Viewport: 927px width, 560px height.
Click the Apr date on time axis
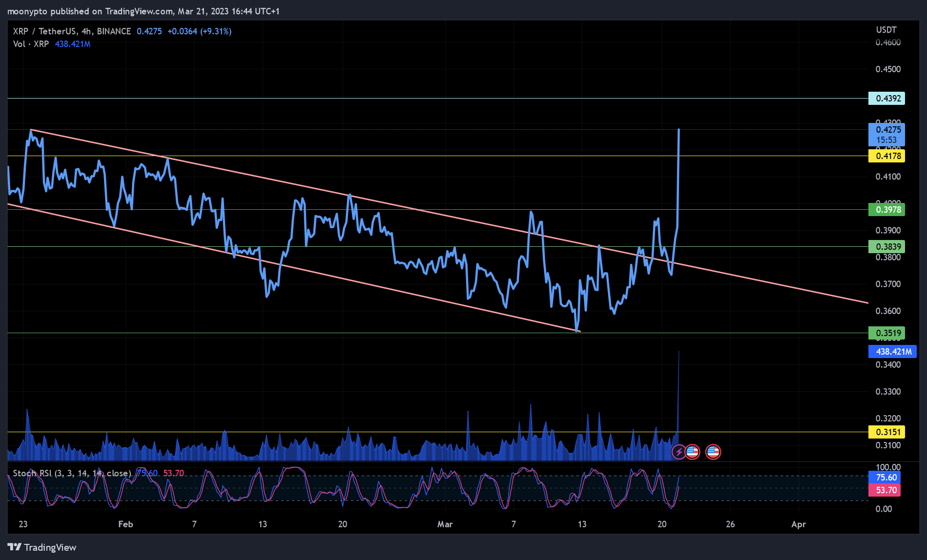click(799, 524)
